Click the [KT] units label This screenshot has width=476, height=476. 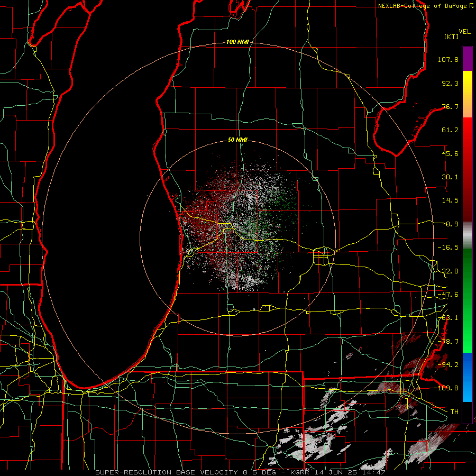pos(452,36)
